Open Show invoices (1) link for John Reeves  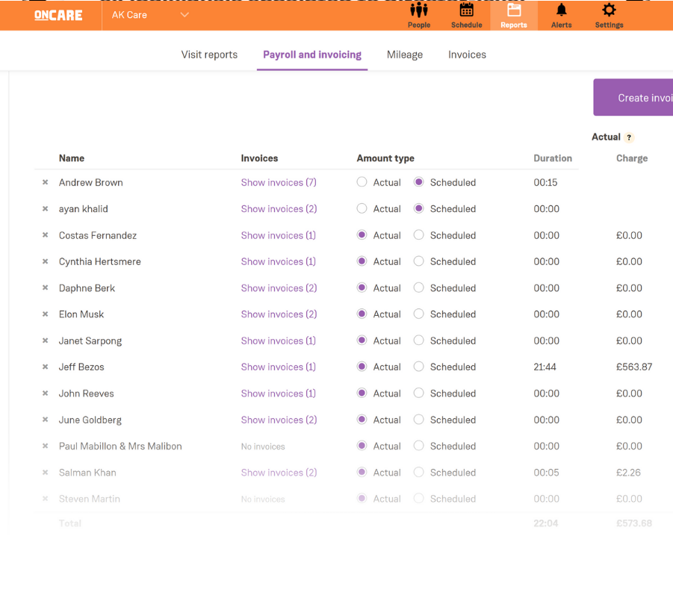click(x=278, y=393)
